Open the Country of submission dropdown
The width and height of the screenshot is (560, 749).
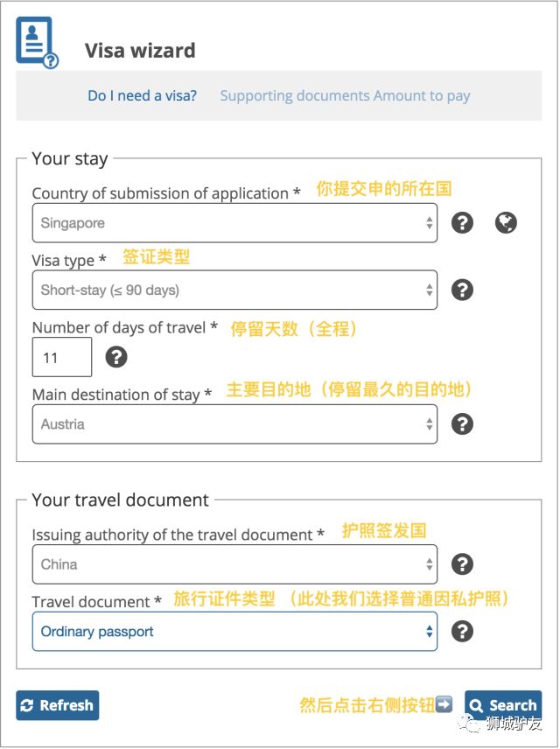(234, 223)
